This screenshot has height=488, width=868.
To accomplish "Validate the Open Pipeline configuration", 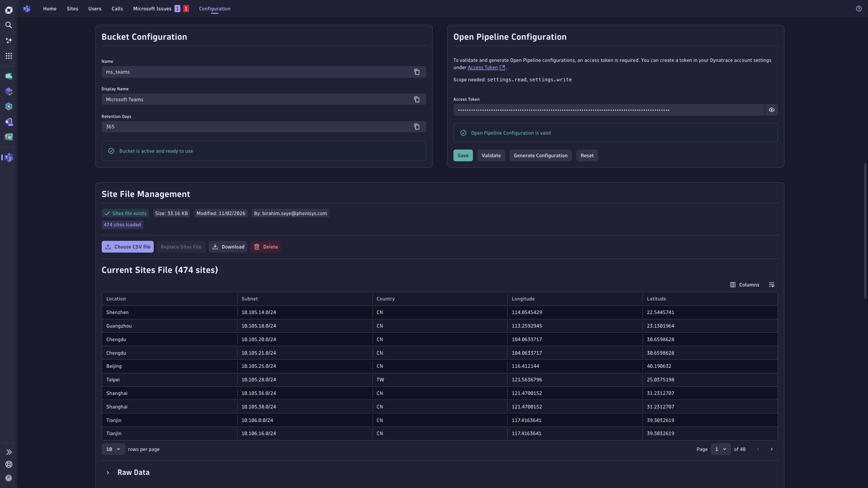I will click(491, 155).
